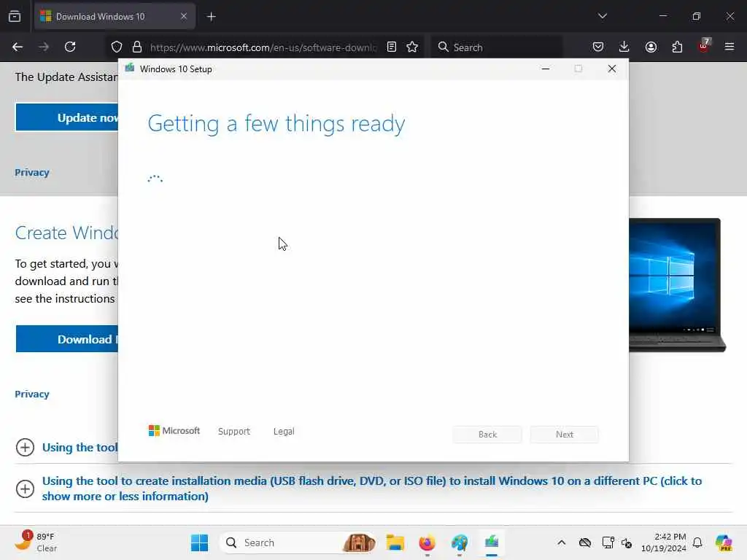Bookmark this page with the star icon
This screenshot has width=747, height=560.
[x=412, y=47]
